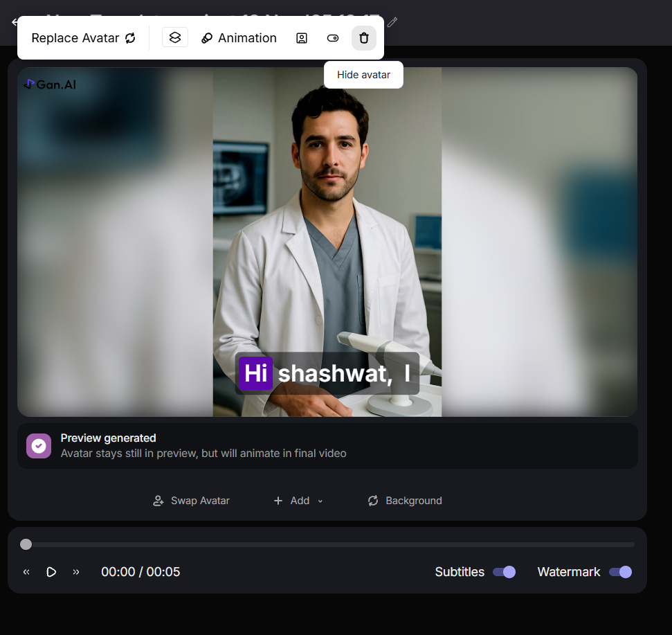Click the pencil icon to rename project
This screenshot has width=672, height=635.
coord(392,22)
